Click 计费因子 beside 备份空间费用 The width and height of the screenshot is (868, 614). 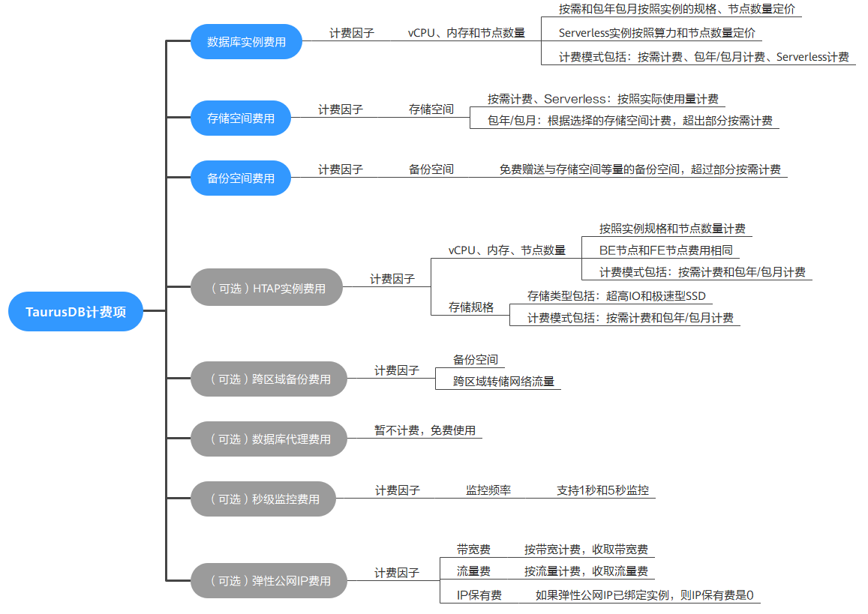341,169
